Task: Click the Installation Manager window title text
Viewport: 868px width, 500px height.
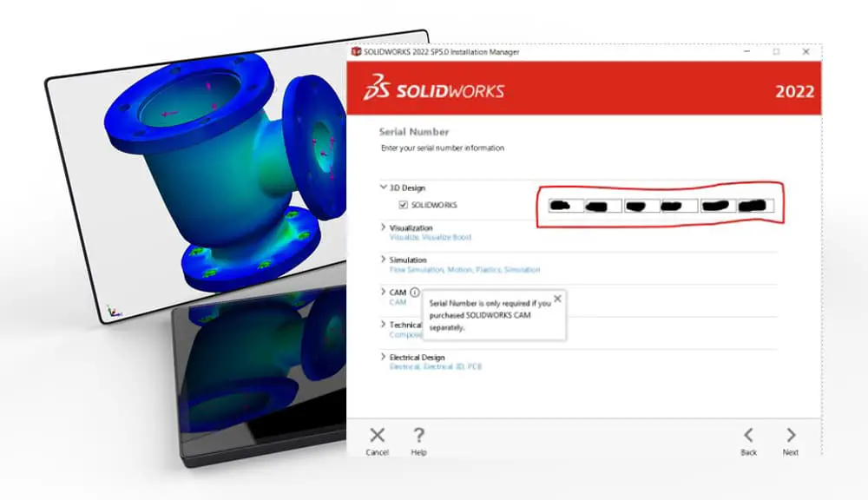Action: pyautogui.click(x=441, y=51)
